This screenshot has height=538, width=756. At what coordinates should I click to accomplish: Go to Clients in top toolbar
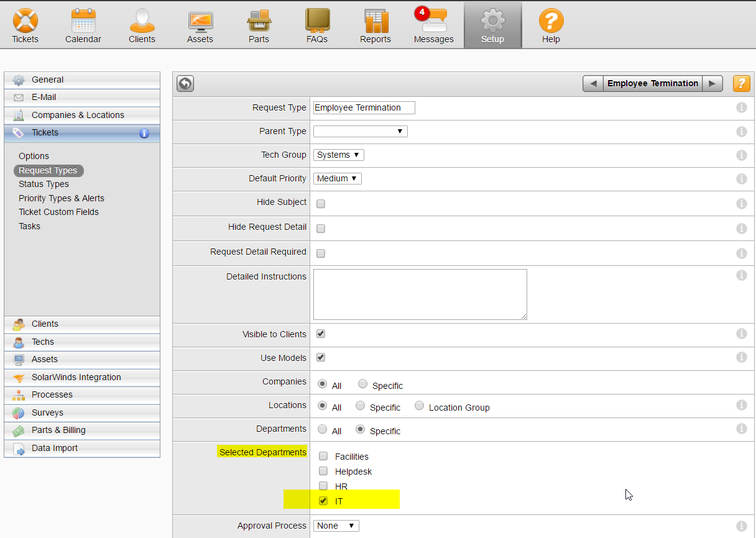[x=142, y=25]
